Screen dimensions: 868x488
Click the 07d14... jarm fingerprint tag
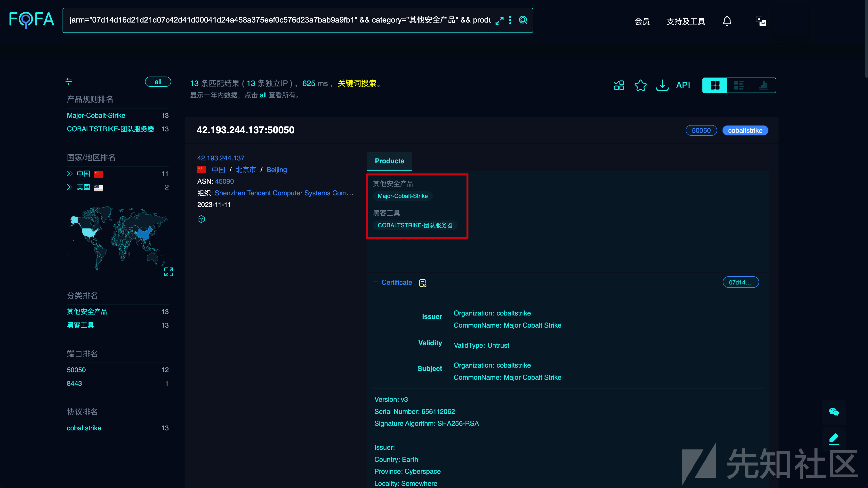coord(741,282)
